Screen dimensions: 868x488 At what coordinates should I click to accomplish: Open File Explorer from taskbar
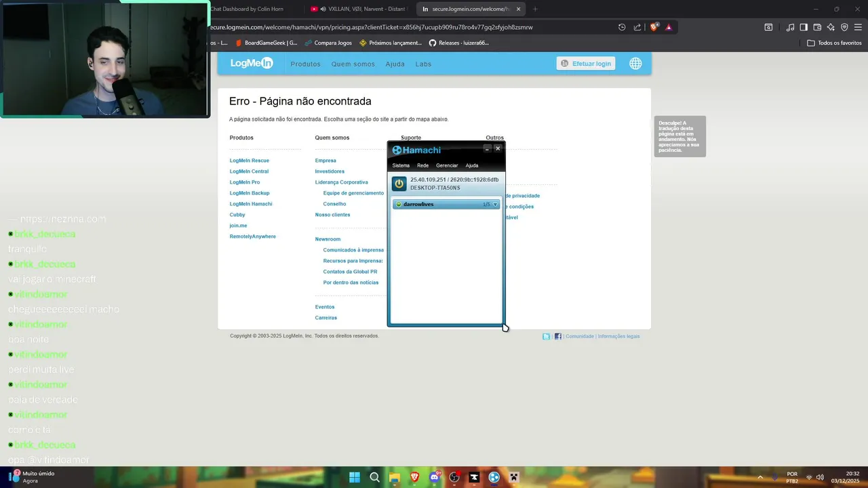coord(394,477)
